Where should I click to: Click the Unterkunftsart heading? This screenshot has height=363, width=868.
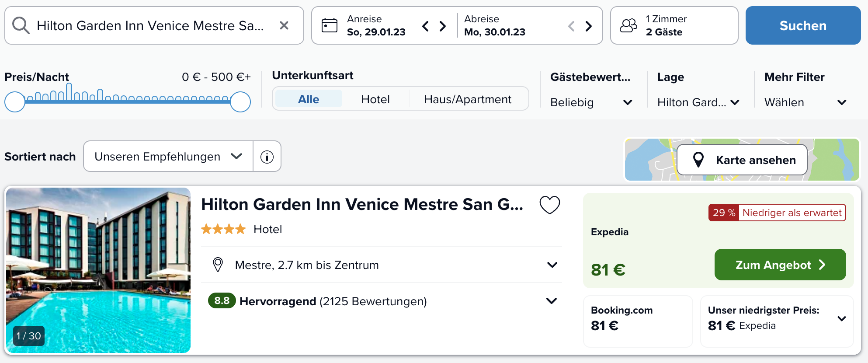coord(312,75)
